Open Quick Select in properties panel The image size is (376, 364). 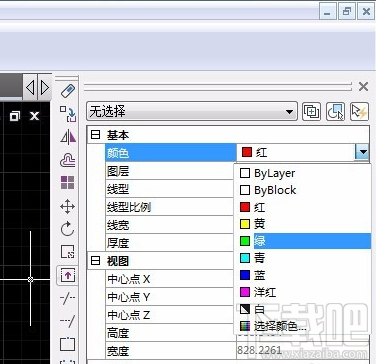(x=359, y=112)
